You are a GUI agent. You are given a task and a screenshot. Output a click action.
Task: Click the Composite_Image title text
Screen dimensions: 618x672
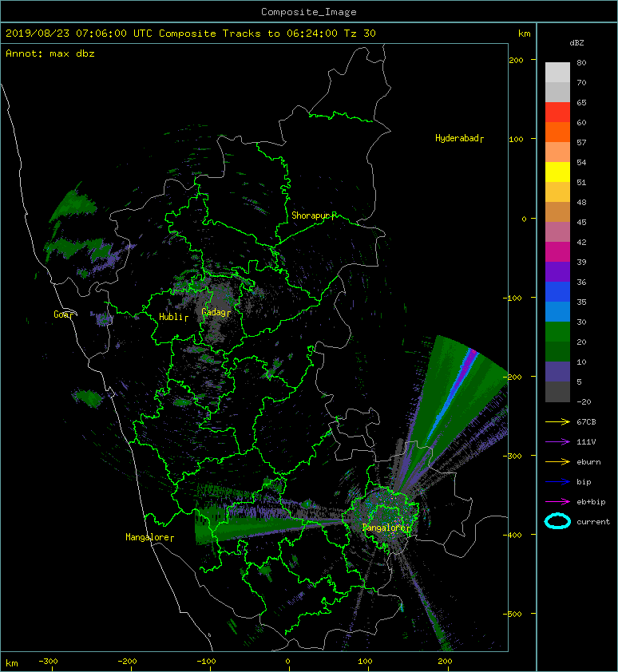point(309,12)
